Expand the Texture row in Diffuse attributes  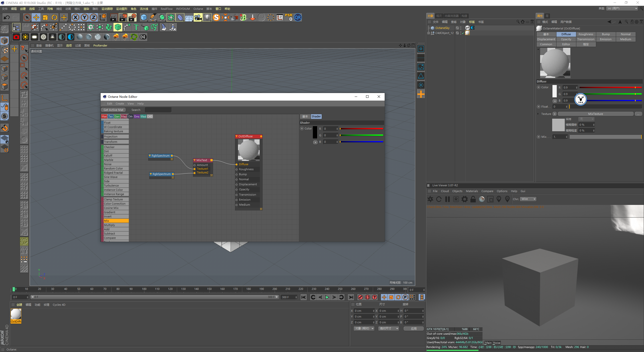(538, 114)
